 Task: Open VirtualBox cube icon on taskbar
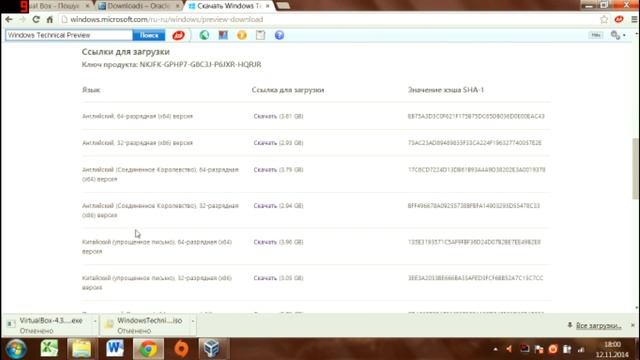(x=211, y=349)
